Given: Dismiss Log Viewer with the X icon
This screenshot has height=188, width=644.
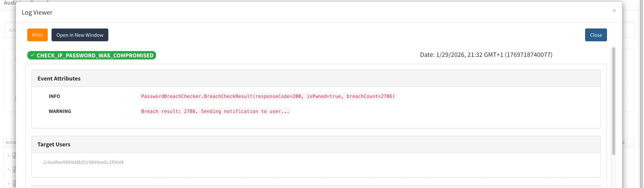Looking at the screenshot, I should [x=614, y=11].
